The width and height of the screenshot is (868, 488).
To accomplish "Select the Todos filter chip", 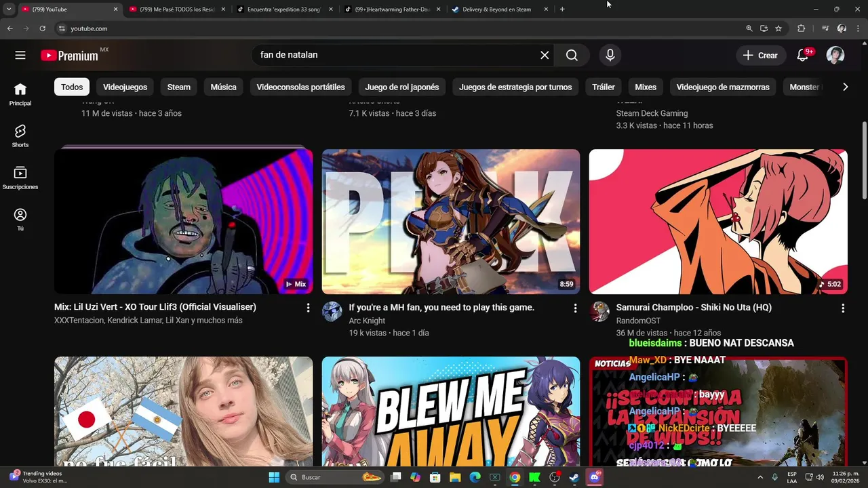I will pyautogui.click(x=72, y=87).
